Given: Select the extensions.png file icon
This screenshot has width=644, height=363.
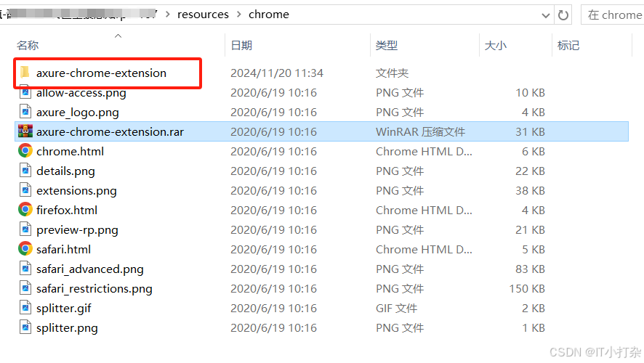Looking at the screenshot, I should pos(25,190).
